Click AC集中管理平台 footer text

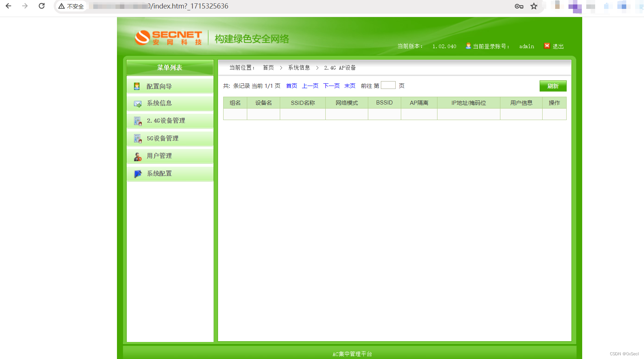click(x=352, y=354)
